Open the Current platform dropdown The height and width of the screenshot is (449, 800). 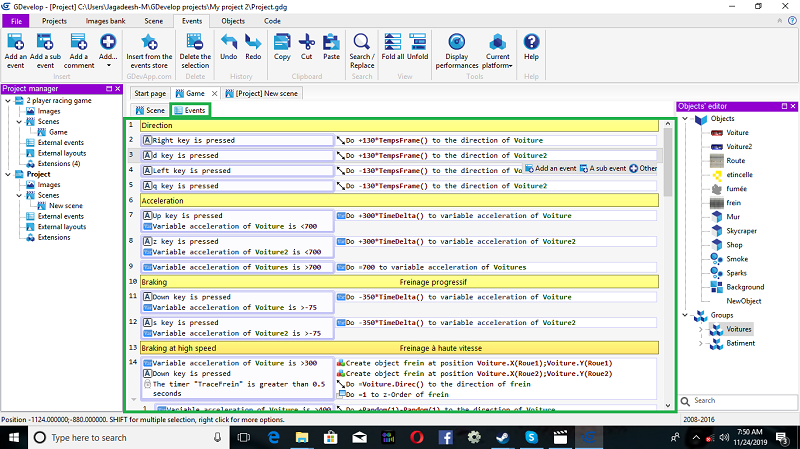pyautogui.click(x=497, y=50)
